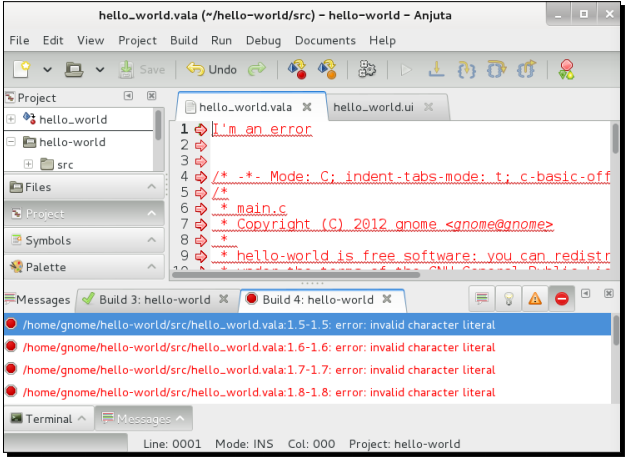
Task: Toggle the warning messages filter button
Action: pyautogui.click(x=535, y=298)
